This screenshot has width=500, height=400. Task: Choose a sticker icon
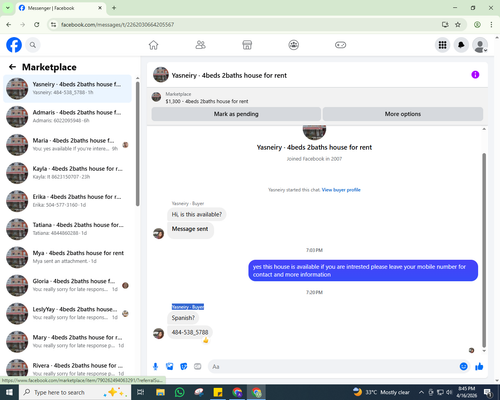[x=184, y=366]
